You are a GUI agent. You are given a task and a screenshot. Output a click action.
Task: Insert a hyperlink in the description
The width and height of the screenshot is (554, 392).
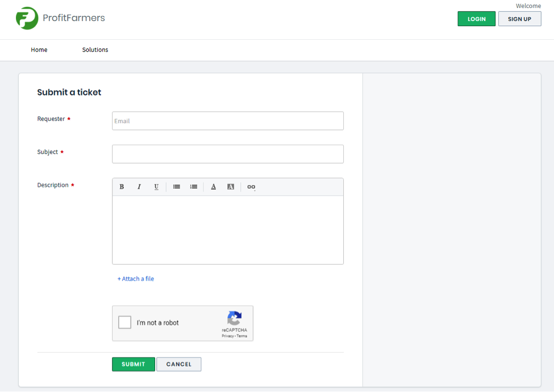pyautogui.click(x=250, y=187)
